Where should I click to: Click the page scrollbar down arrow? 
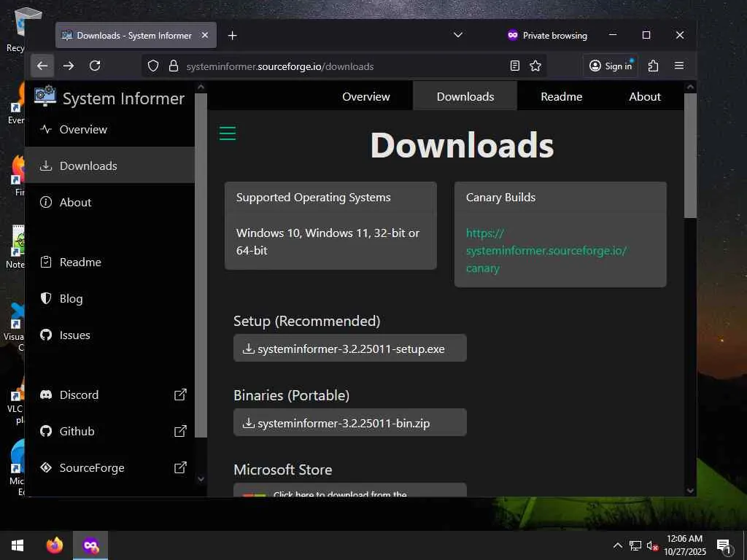coord(690,491)
